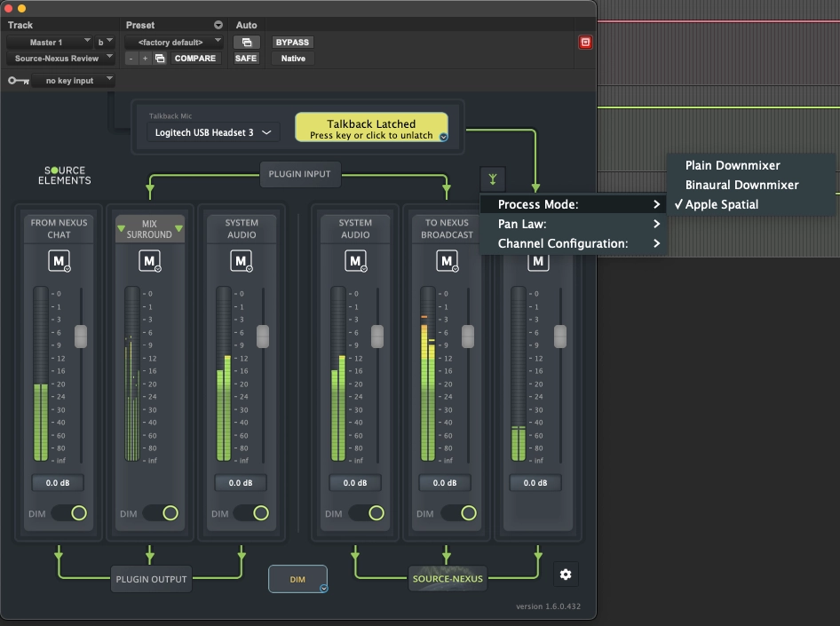
Task: Click the From Nexus Chat channel title
Action: [x=59, y=229]
